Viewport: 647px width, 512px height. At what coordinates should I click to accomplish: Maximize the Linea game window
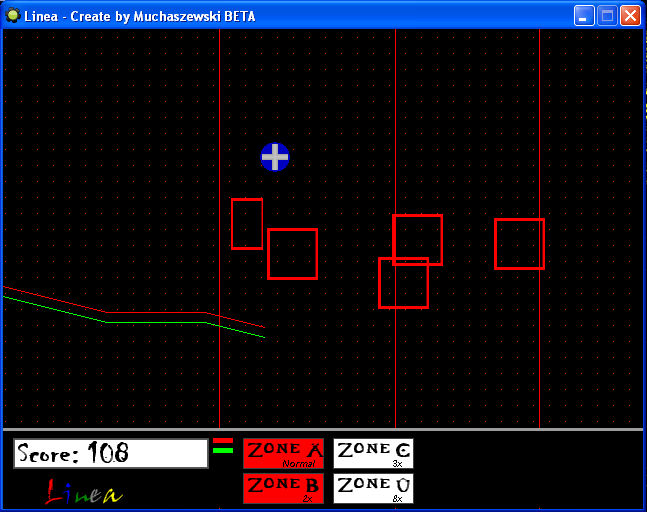(607, 16)
